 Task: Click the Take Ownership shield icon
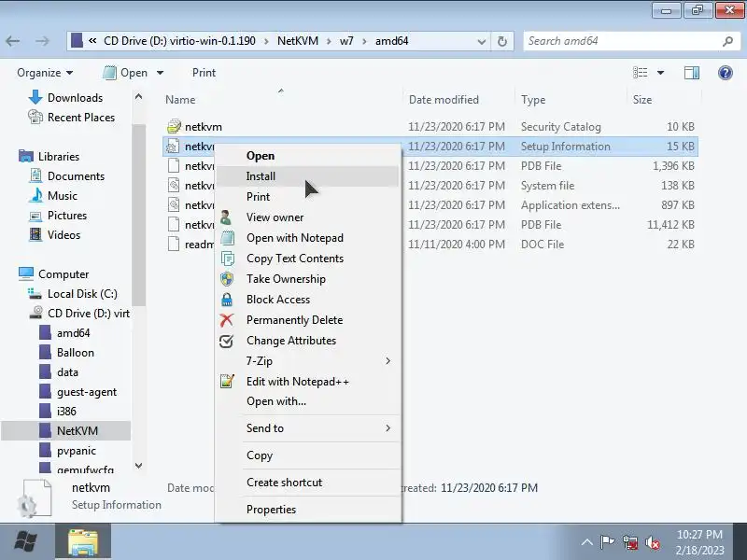click(227, 278)
